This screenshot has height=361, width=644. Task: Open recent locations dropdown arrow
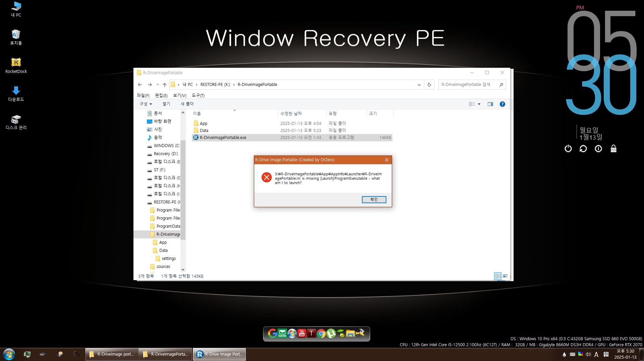pos(158,85)
